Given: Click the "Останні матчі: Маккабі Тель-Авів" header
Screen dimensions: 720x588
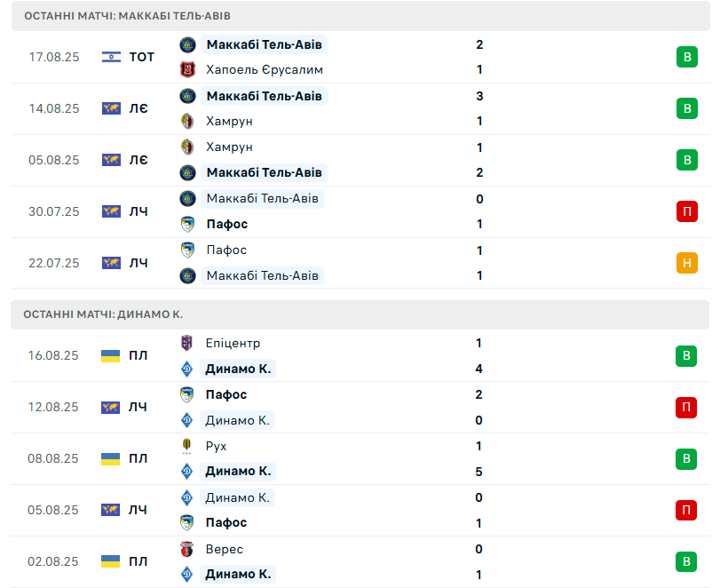Looking at the screenshot, I should click(128, 16).
